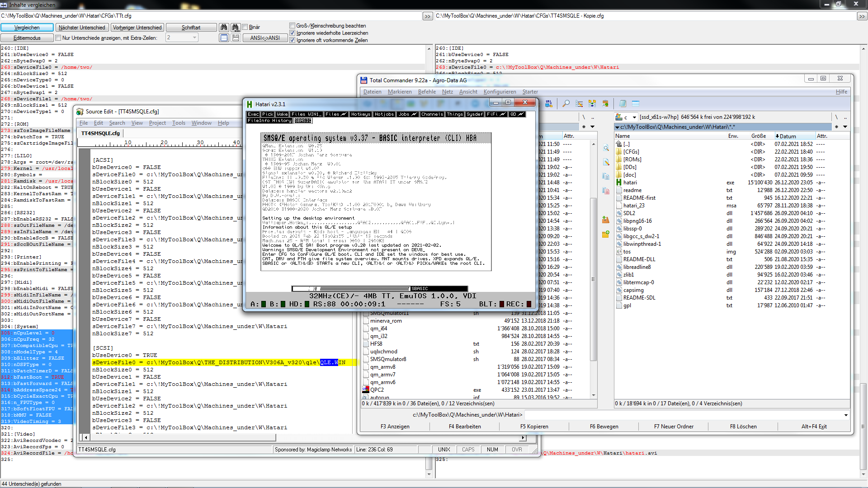
Task: Open the Project menu in Source Edit
Action: tap(157, 123)
